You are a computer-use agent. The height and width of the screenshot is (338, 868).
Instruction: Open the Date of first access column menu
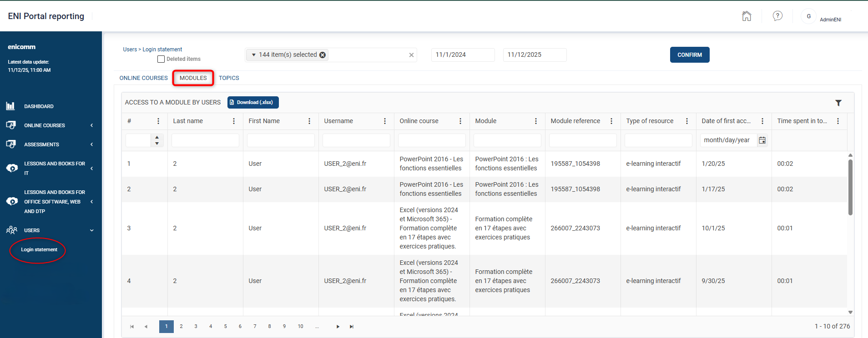point(762,121)
